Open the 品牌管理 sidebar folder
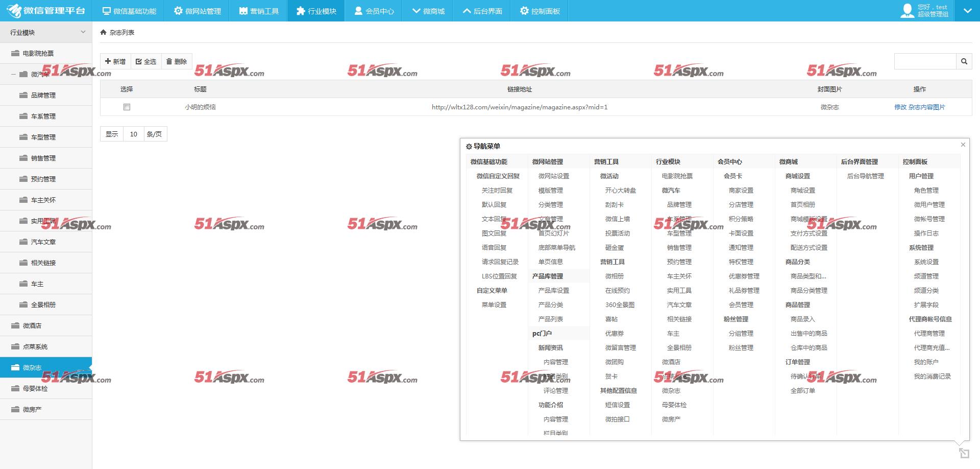Screen dimensions: 980x469 coord(46,95)
